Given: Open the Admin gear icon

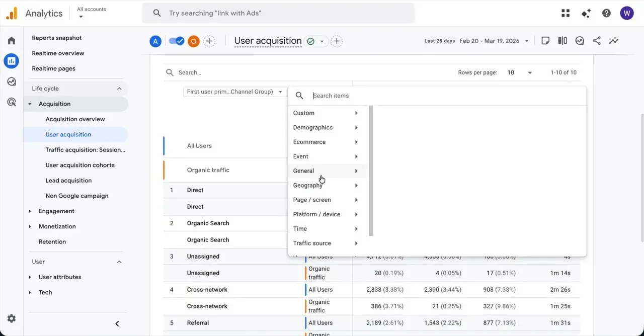Looking at the screenshot, I should tap(12, 318).
